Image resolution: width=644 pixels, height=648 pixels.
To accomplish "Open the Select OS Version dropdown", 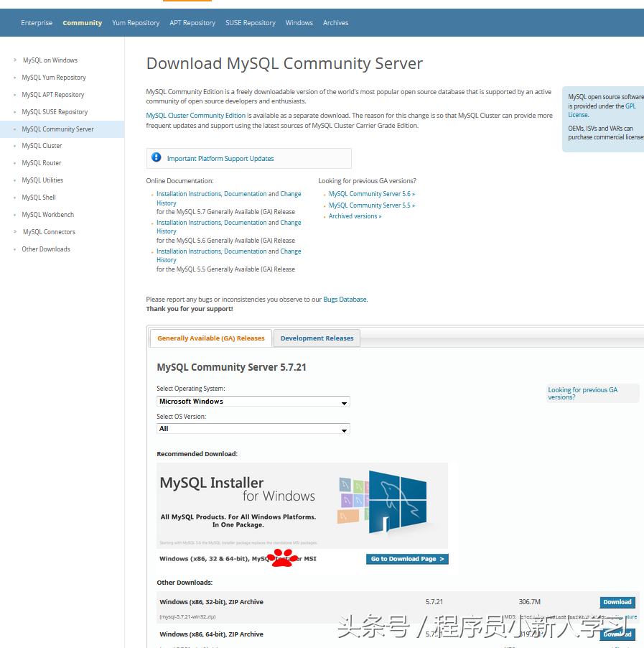I will (x=253, y=428).
